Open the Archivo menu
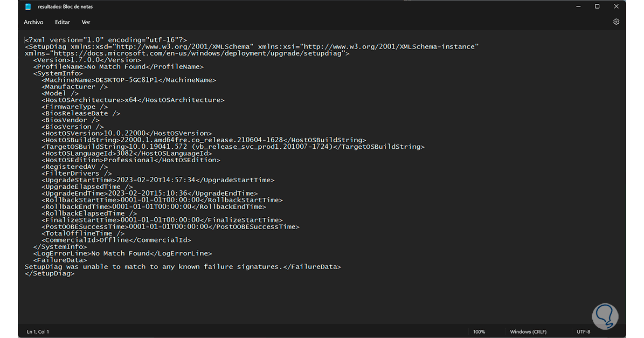 [x=33, y=22]
